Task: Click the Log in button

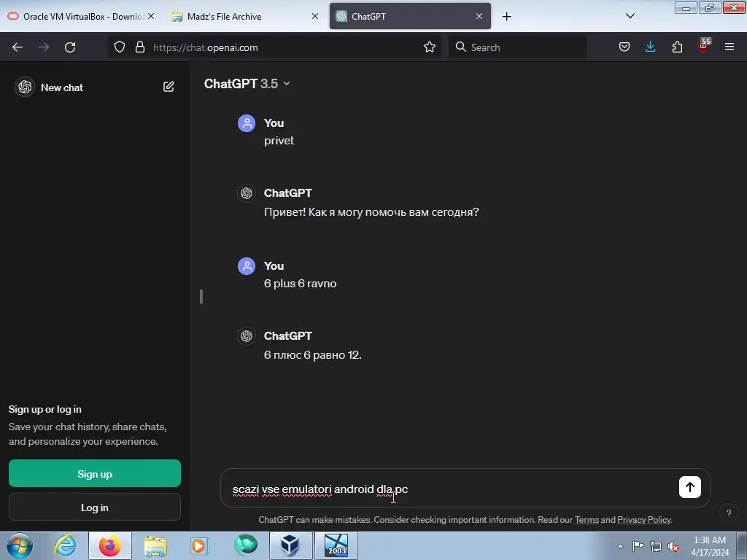Action: click(95, 507)
